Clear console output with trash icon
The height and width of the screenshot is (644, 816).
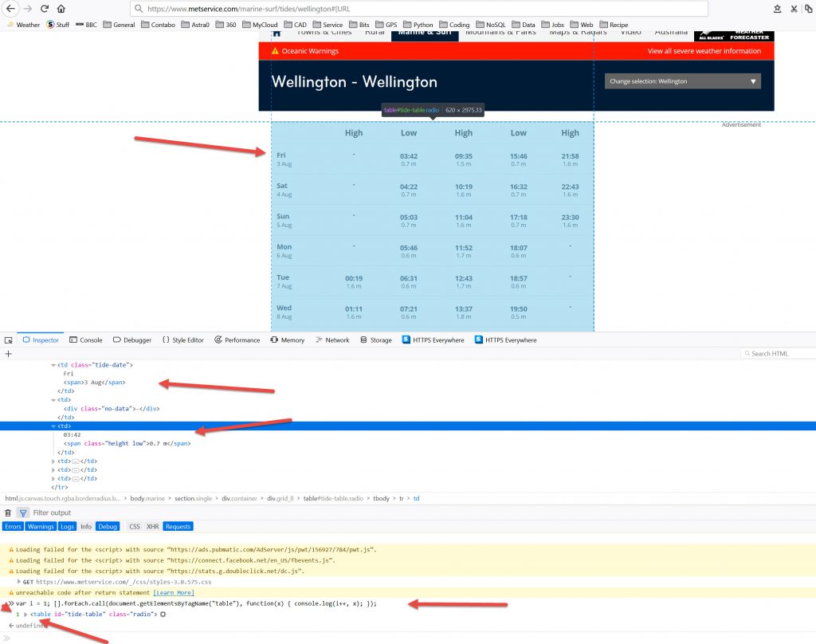(8, 512)
